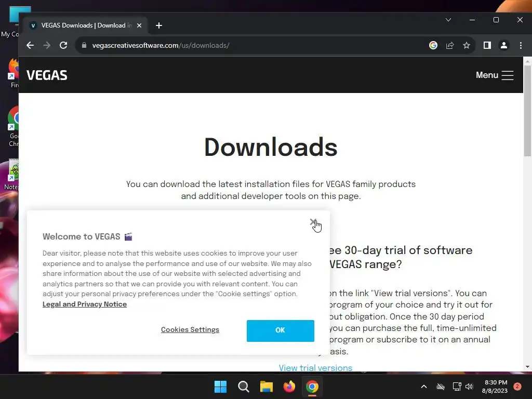Click the page vertical scrollbar thumb
Image resolution: width=532 pixels, height=399 pixels.
click(x=527, y=111)
